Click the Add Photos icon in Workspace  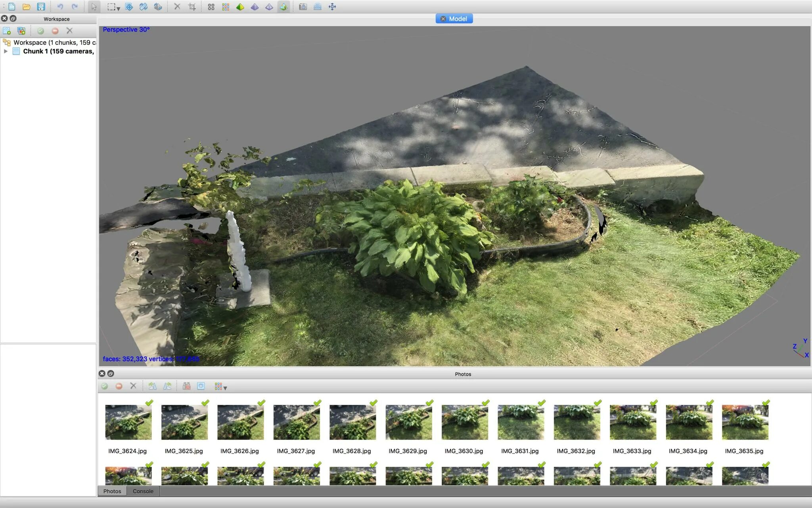click(21, 31)
